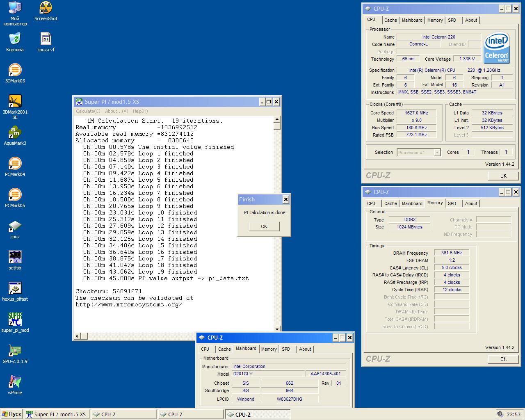Expand the Processor #1 selection dropdown

click(437, 153)
